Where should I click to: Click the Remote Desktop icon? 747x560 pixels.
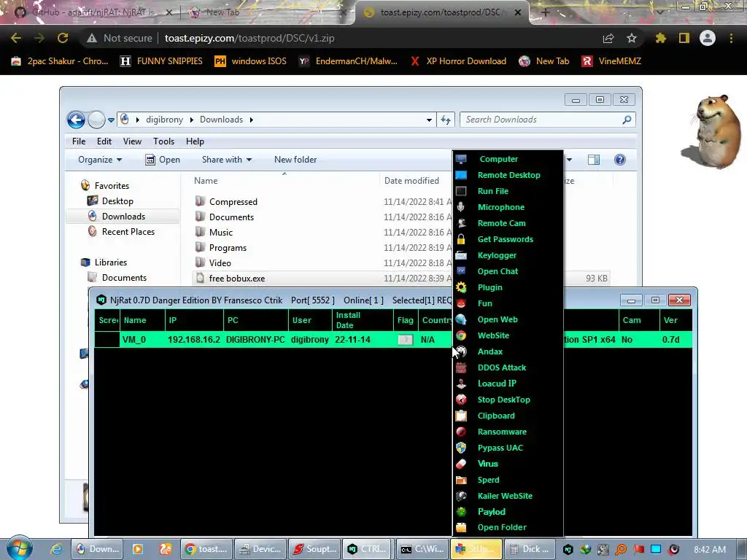coord(461,175)
